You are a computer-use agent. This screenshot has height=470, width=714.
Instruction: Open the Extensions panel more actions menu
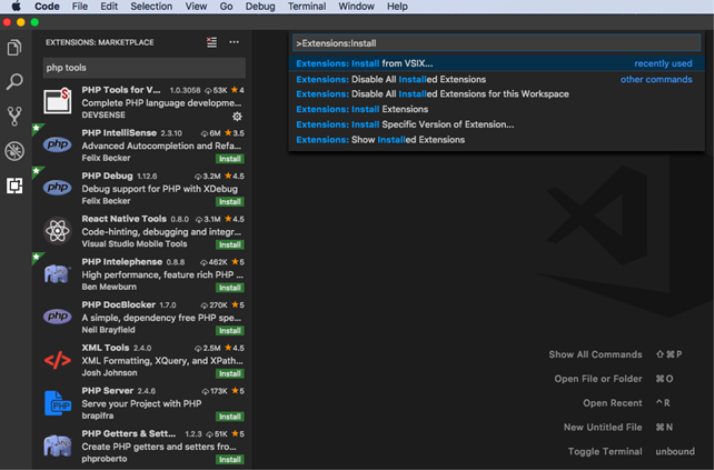[x=234, y=42]
